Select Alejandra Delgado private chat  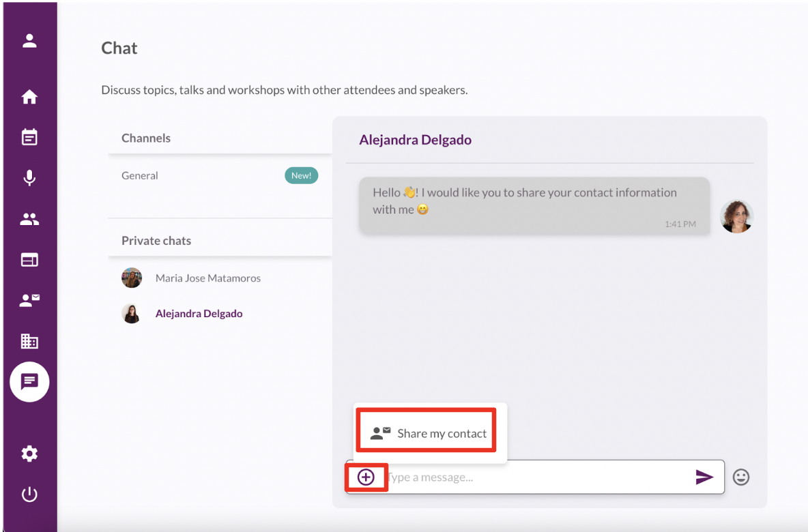199,314
